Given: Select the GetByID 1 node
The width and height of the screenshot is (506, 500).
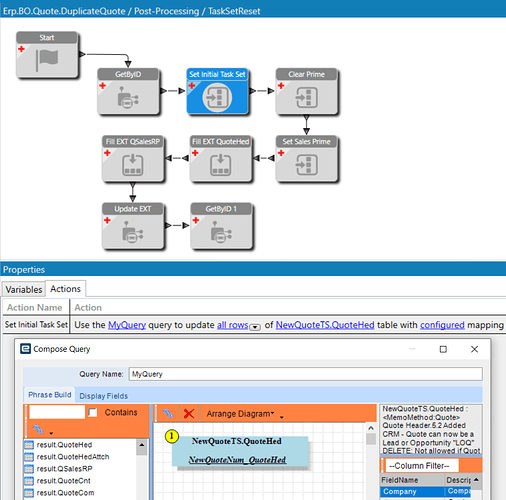Looking at the screenshot, I should pyautogui.click(x=221, y=226).
